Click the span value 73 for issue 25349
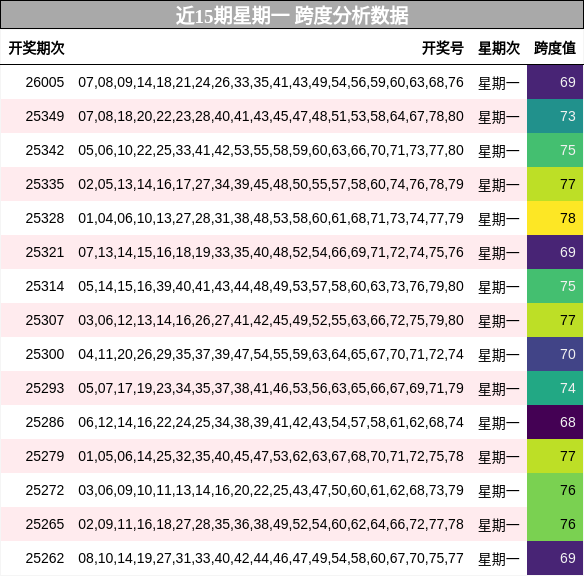584x576 pixels. pos(555,116)
